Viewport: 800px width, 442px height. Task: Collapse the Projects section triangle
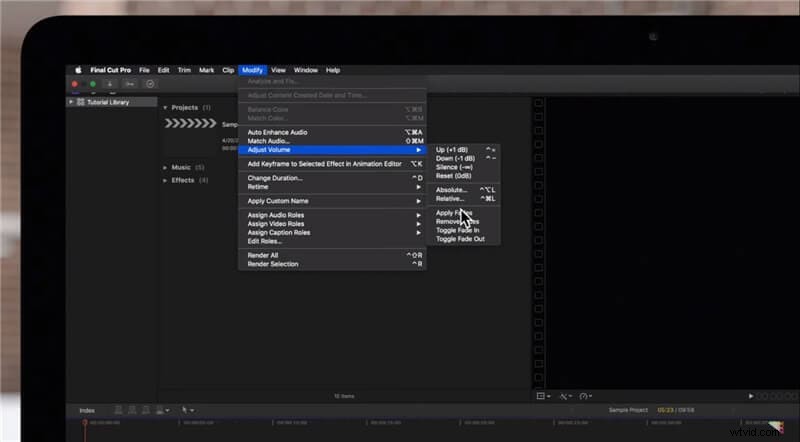165,108
